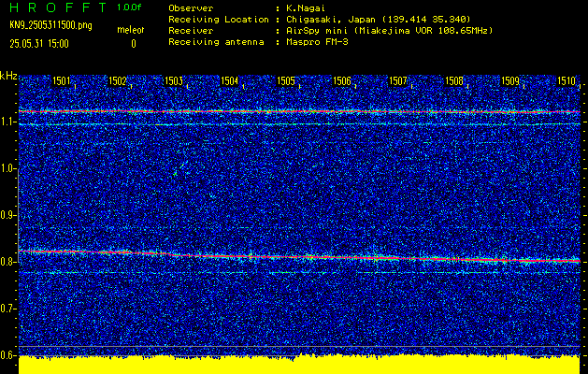Click the 1507 time marker
Viewport: 588px width, 374px height.
398,81
